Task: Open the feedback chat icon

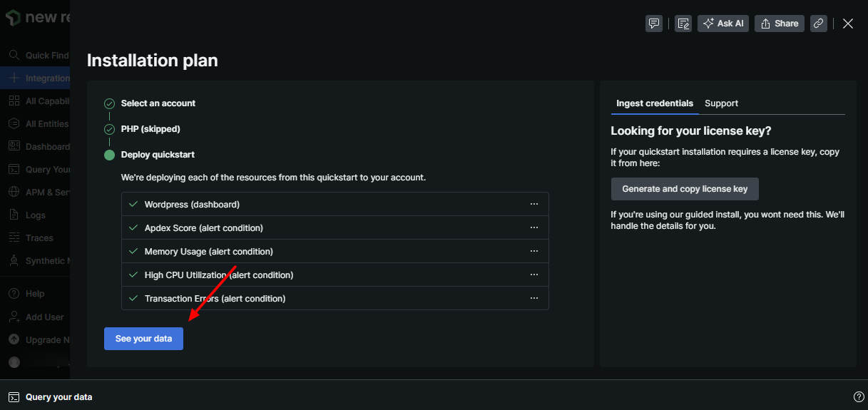Action: pyautogui.click(x=653, y=24)
